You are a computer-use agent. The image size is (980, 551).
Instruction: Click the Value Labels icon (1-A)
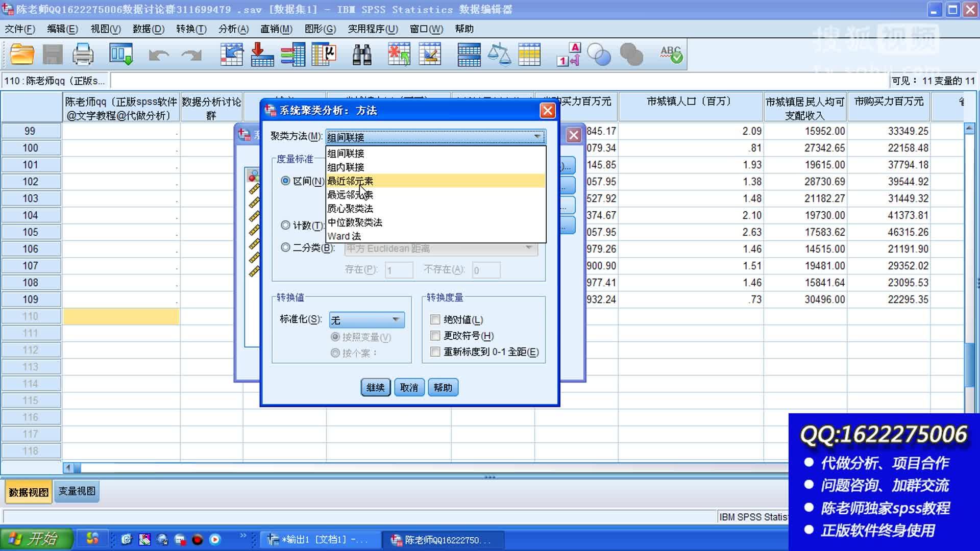[x=568, y=54]
